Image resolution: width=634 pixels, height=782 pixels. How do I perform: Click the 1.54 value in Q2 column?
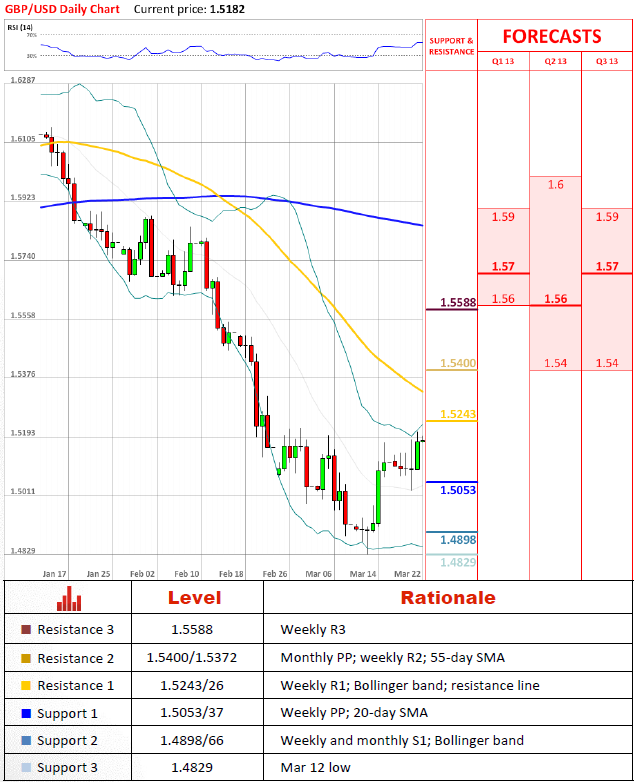tap(556, 363)
